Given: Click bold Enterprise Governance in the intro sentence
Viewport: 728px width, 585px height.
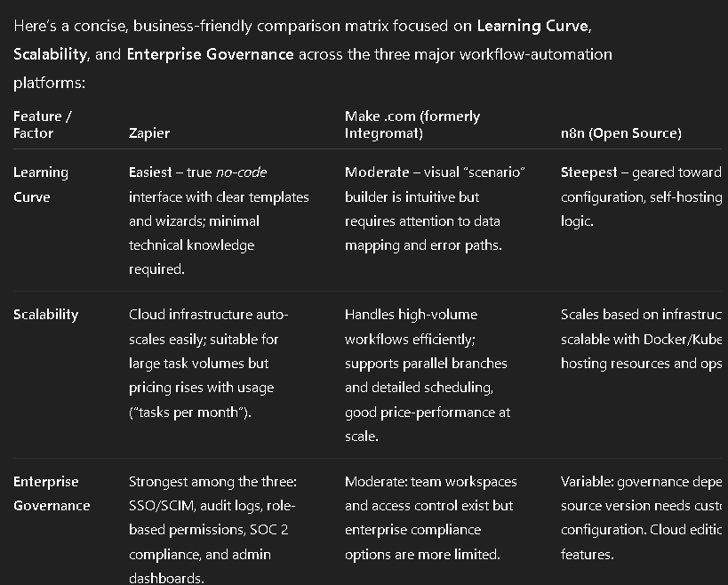Looking at the screenshot, I should (x=210, y=54).
